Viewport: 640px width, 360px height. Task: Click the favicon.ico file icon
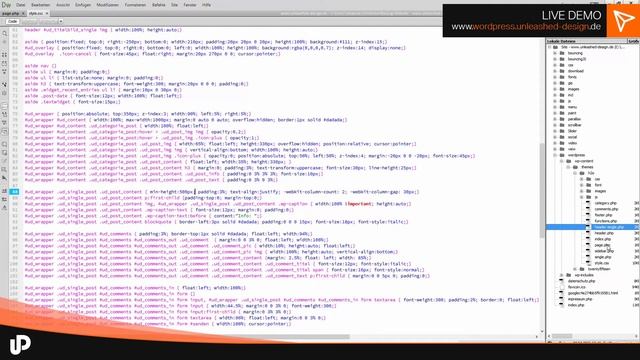[x=562, y=287]
